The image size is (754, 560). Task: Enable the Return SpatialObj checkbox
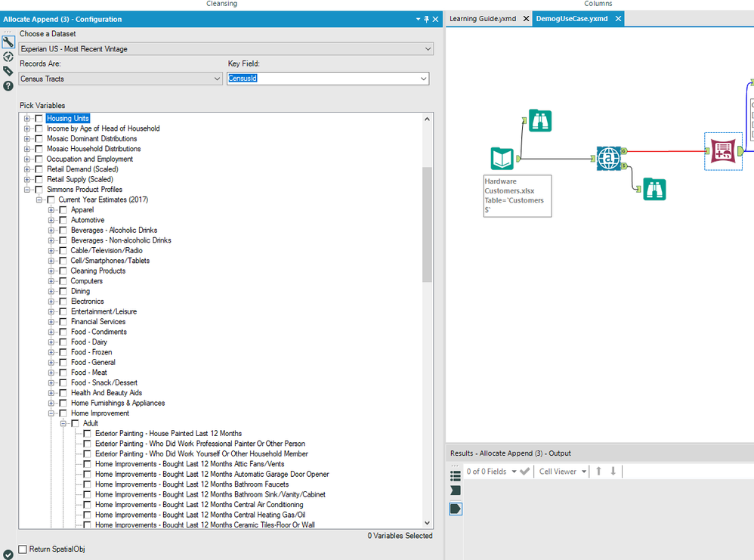click(x=23, y=549)
